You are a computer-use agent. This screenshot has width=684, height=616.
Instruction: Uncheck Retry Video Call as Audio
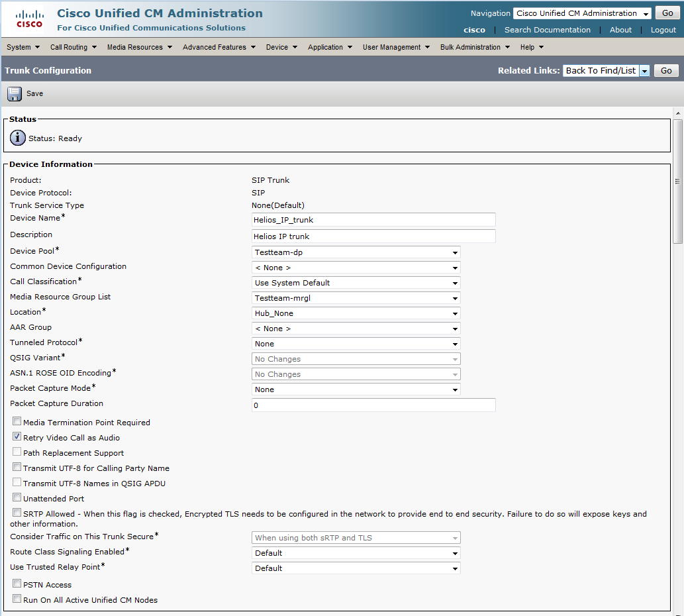[x=17, y=437]
